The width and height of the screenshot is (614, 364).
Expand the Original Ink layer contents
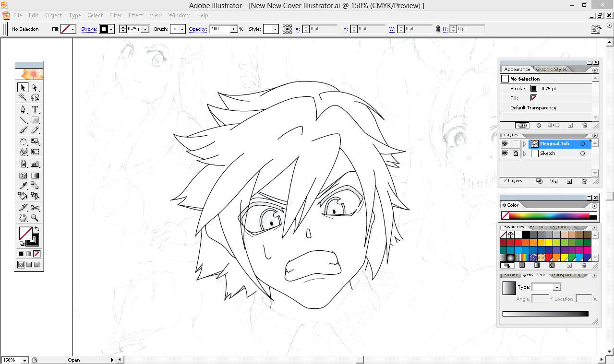coord(525,144)
